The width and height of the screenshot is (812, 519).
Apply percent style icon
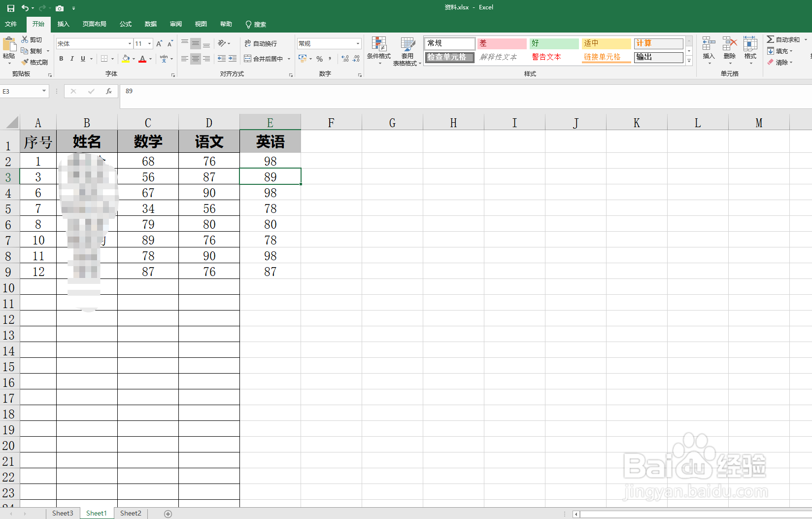[319, 59]
